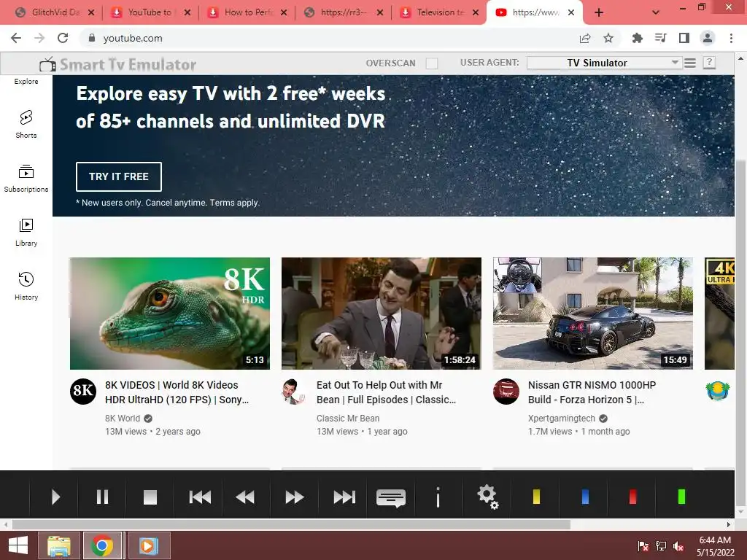Click the Pause button in remote bar
Screen dimensions: 747x560
point(102,497)
